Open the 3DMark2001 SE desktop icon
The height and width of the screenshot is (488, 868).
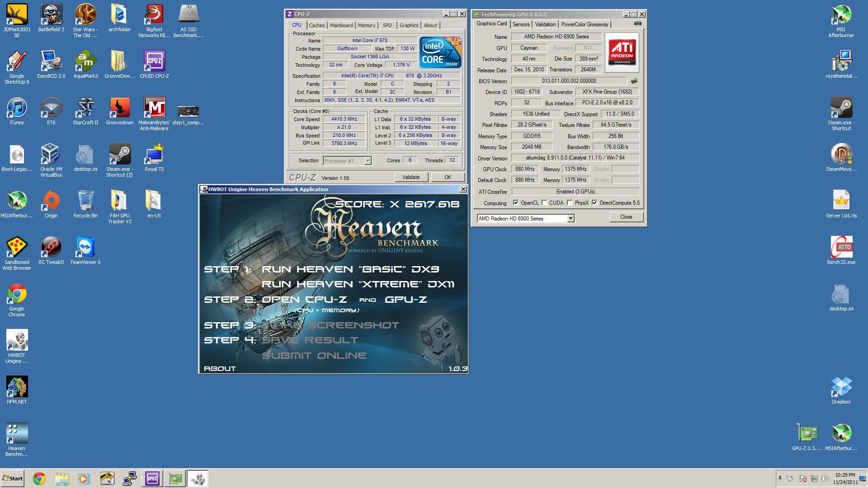[x=17, y=20]
